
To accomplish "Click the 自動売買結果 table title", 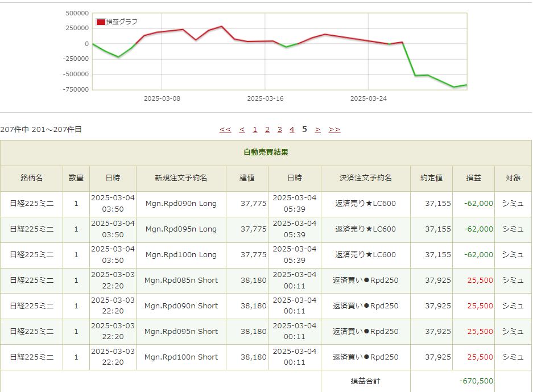I will click(266, 152).
